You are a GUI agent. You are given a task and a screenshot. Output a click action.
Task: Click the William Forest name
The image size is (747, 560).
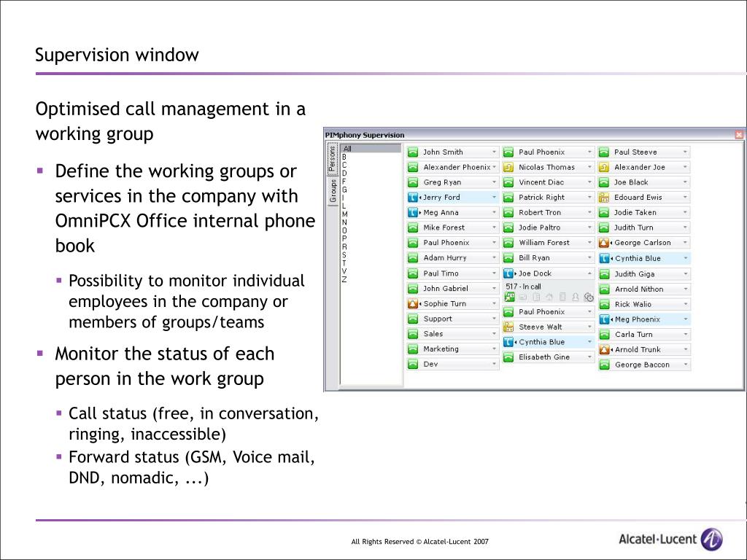tap(544, 243)
